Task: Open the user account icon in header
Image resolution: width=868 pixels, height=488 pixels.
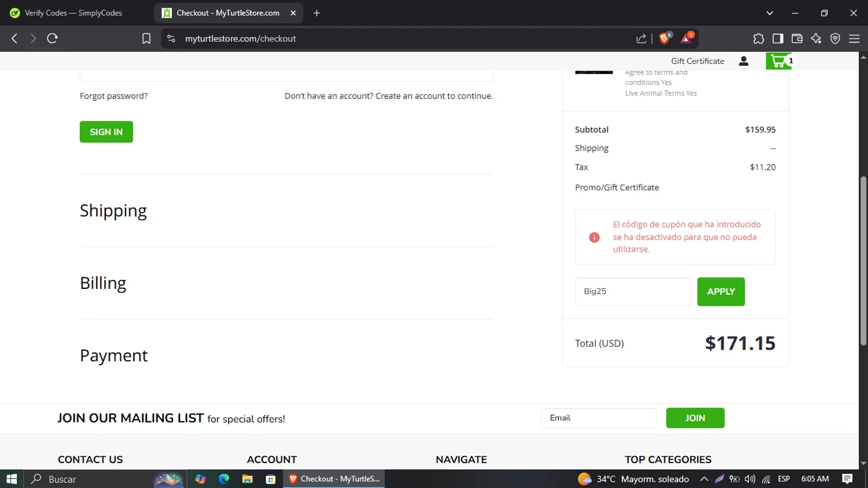Action: 744,61
